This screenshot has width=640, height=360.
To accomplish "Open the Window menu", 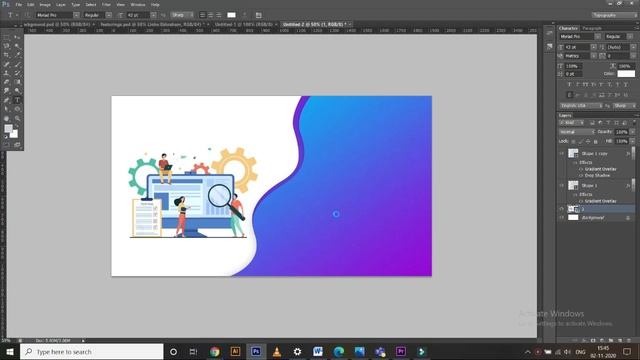I will point(138,4).
